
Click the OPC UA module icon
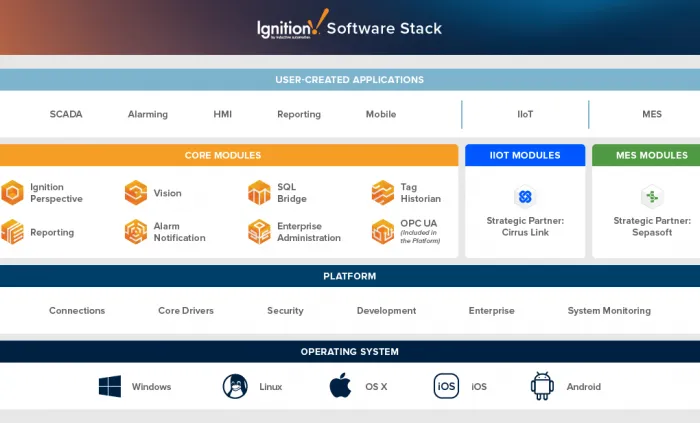383,232
